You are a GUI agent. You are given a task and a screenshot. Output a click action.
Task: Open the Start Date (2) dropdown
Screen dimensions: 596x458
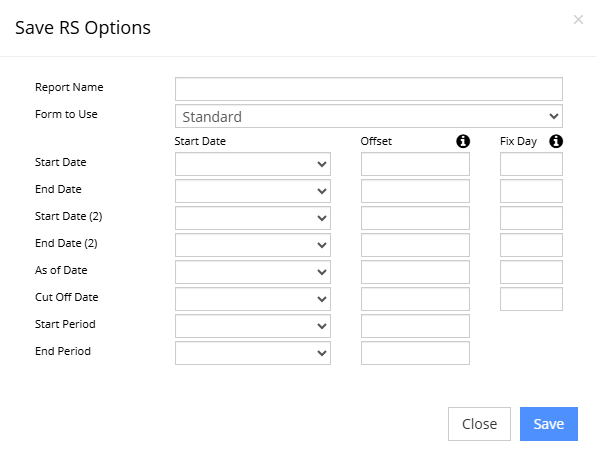pos(253,218)
